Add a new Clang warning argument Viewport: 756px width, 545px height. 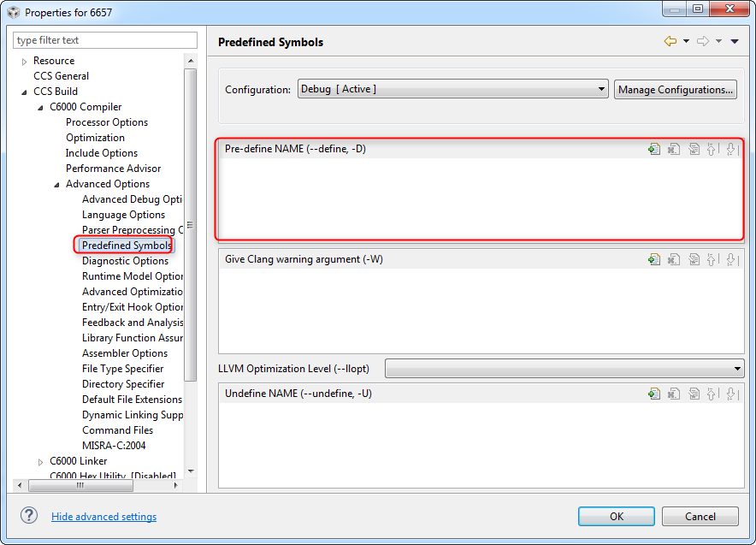click(x=654, y=258)
